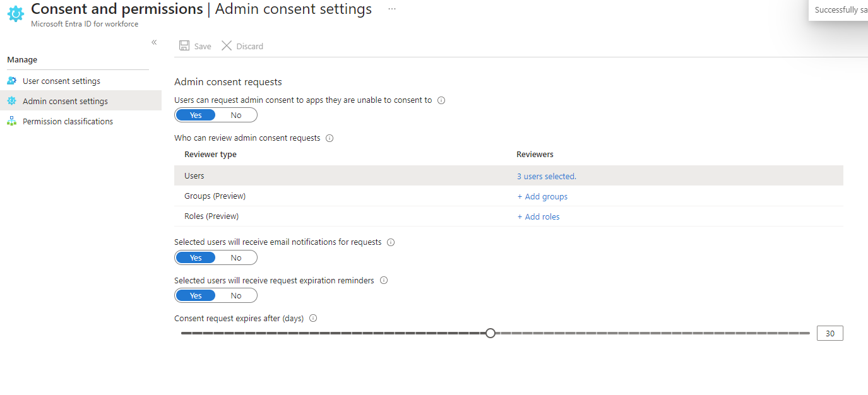Collapse the left navigation pane
This screenshot has height=395, width=868.
(153, 42)
